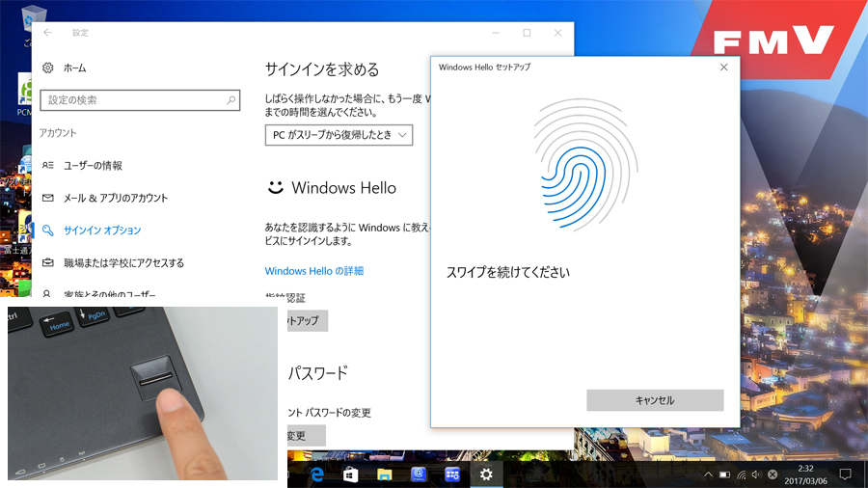The image size is (868, 488).
Task: Go back with the Settings back arrow
Action: [x=48, y=33]
